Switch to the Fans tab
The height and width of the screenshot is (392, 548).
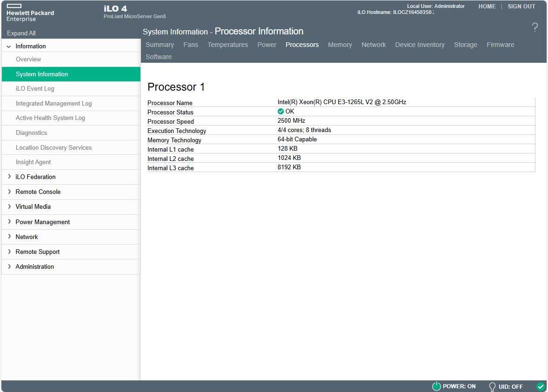point(190,45)
